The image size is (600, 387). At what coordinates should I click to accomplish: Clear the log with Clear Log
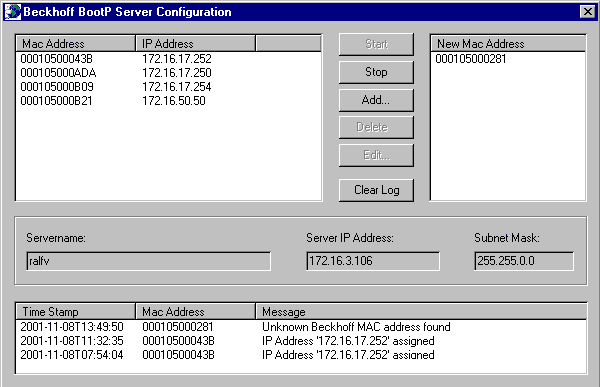pyautogui.click(x=376, y=190)
